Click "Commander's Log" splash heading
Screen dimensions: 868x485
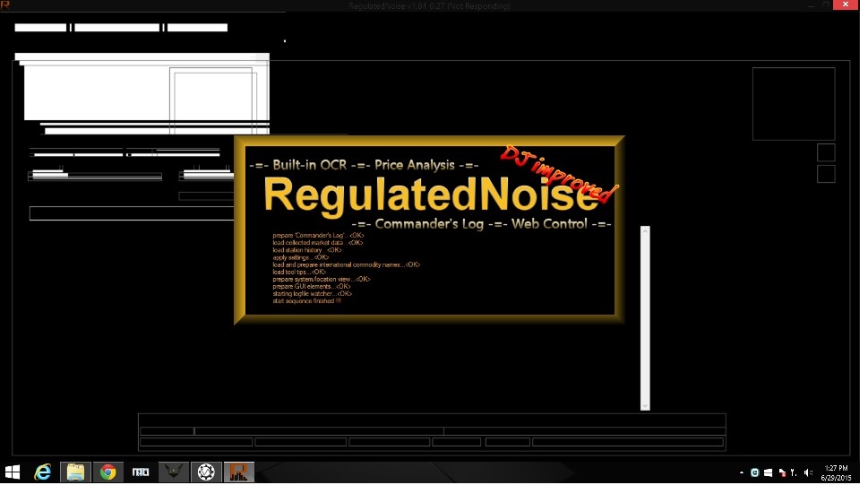(430, 224)
